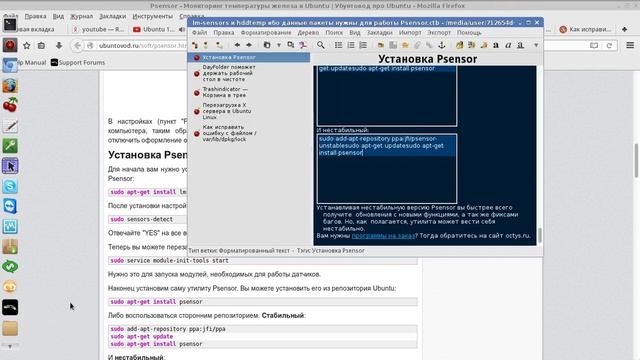Screen dimensions: 640x360
Task: Switch to the 'Как исправи...' Firefox tab
Action: pos(586,29)
